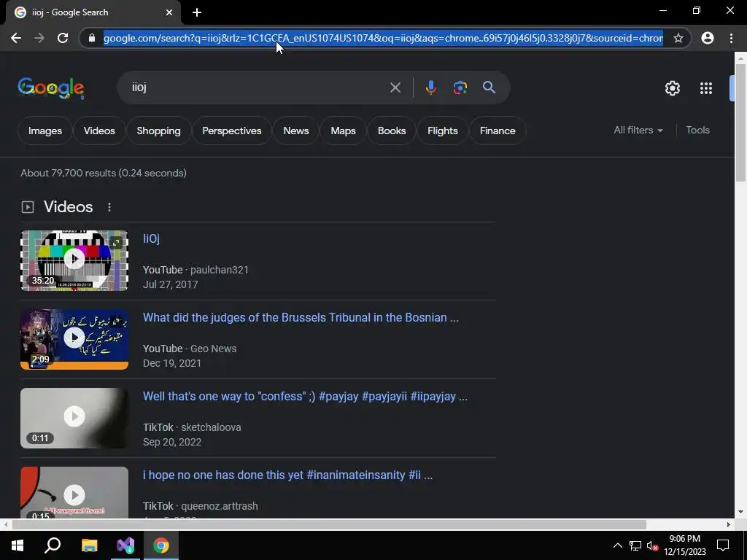This screenshot has width=747, height=560.
Task: Go back using the browser back arrow
Action: point(16,38)
